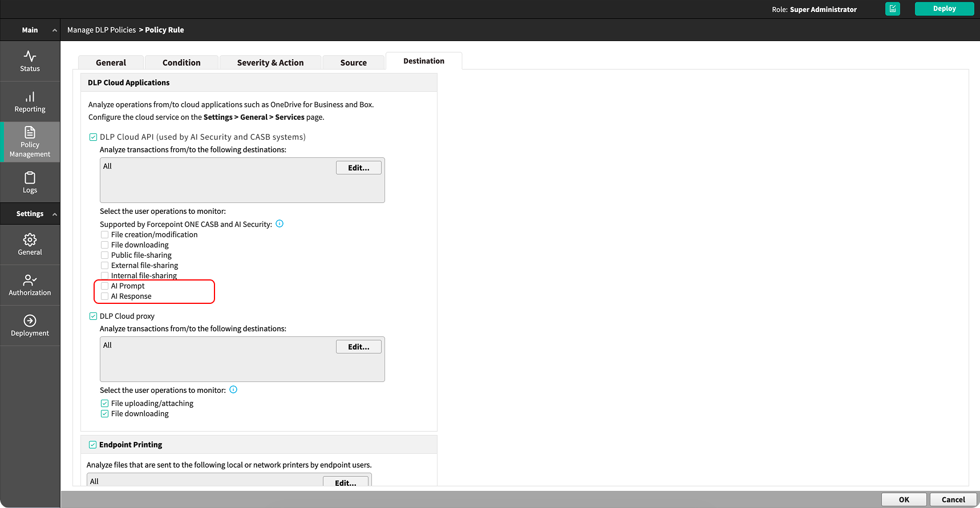980x508 pixels.
Task: Open the Source tab
Action: [x=354, y=62]
